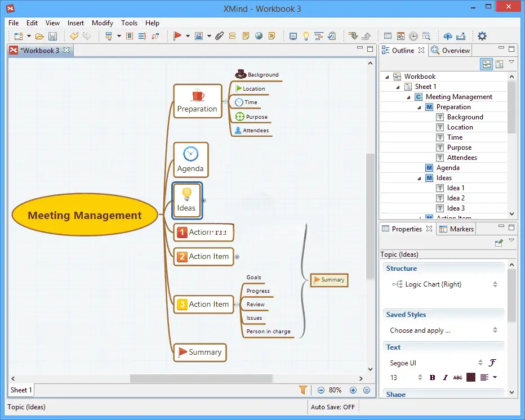Add a label using the toolbar icon

233,36
